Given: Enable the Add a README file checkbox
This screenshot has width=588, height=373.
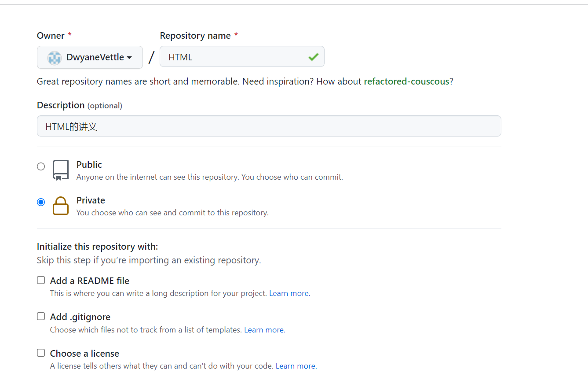Looking at the screenshot, I should coord(40,280).
